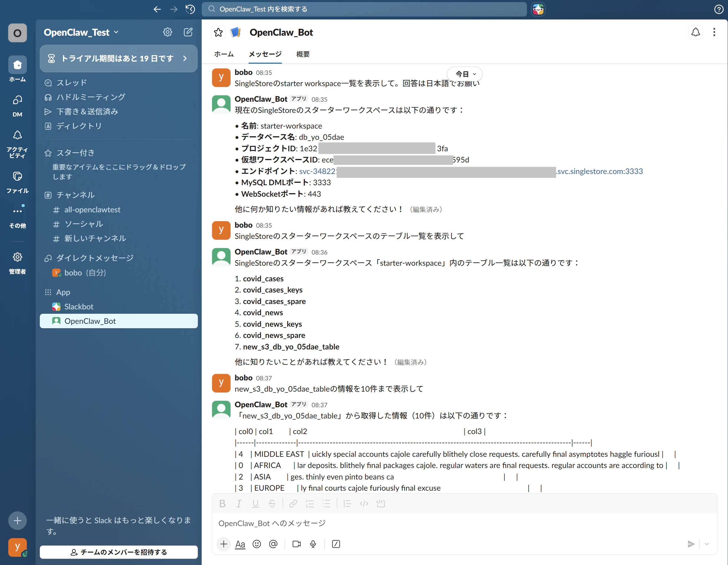728x565 pixels.
Task: Attach a file with the plus button
Action: 224,544
